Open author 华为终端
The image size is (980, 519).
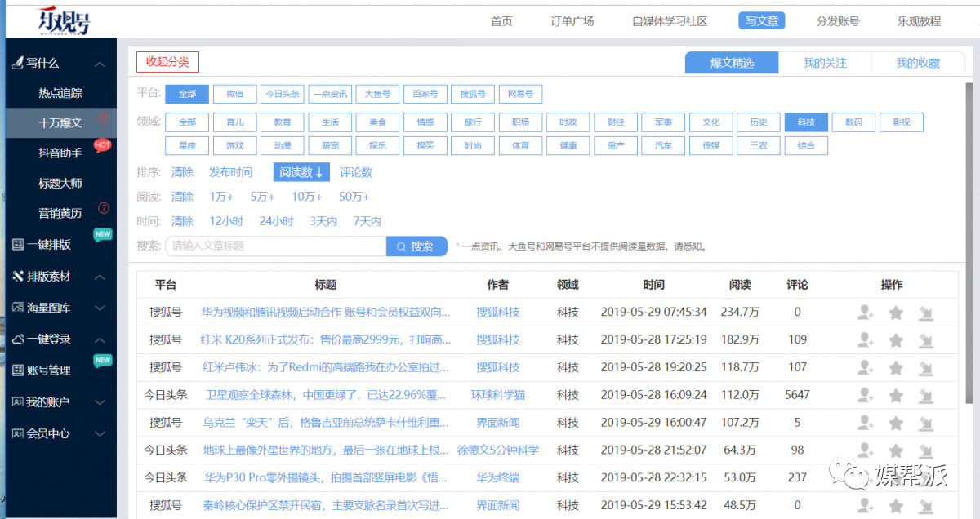point(498,477)
